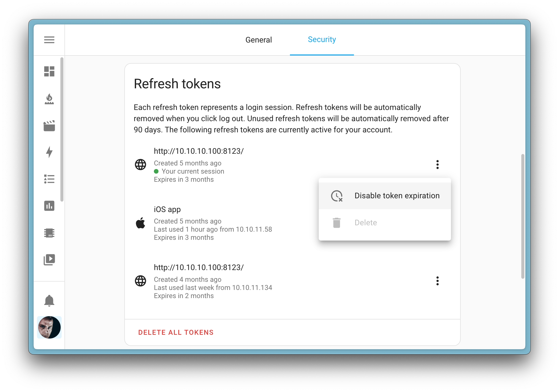The image size is (559, 392).
Task: Switch to the General tab
Action: [x=258, y=40]
